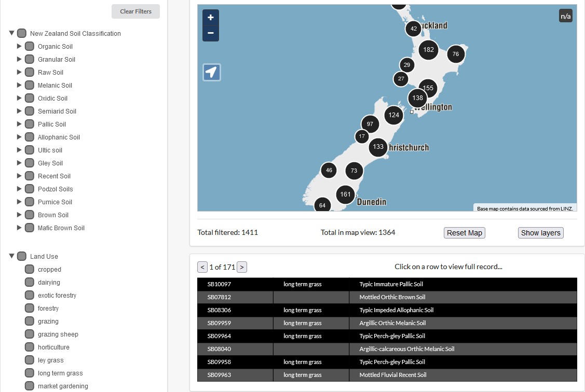The height and width of the screenshot is (392, 585).
Task: Click the 161 cluster near Dunedin
Action: 345,195
